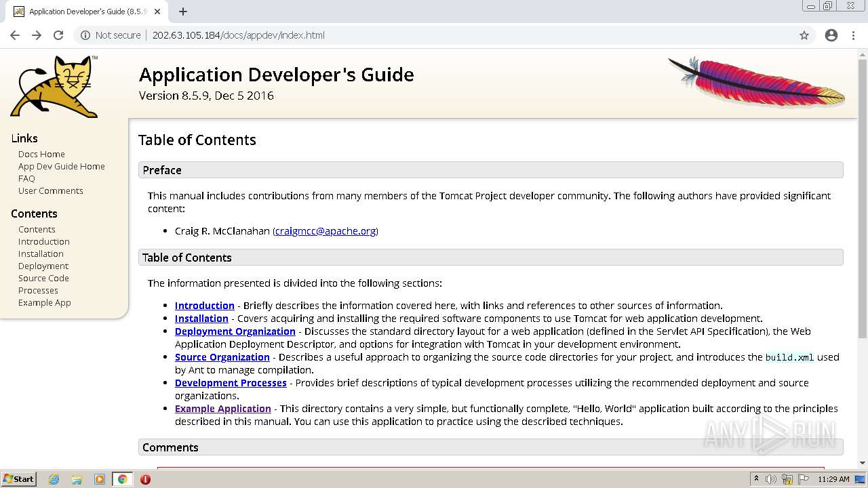Open the Docs Home sidebar link
The width and height of the screenshot is (868, 488).
point(41,154)
